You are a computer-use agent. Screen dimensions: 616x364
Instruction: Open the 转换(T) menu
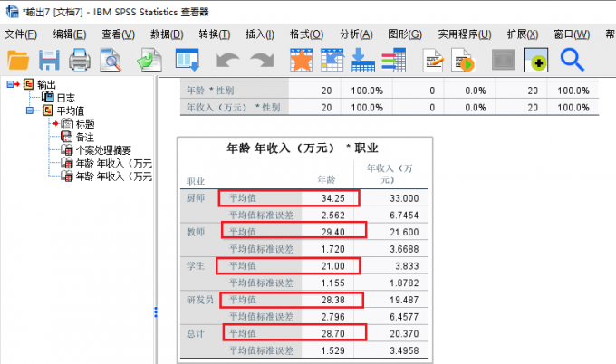coord(214,34)
